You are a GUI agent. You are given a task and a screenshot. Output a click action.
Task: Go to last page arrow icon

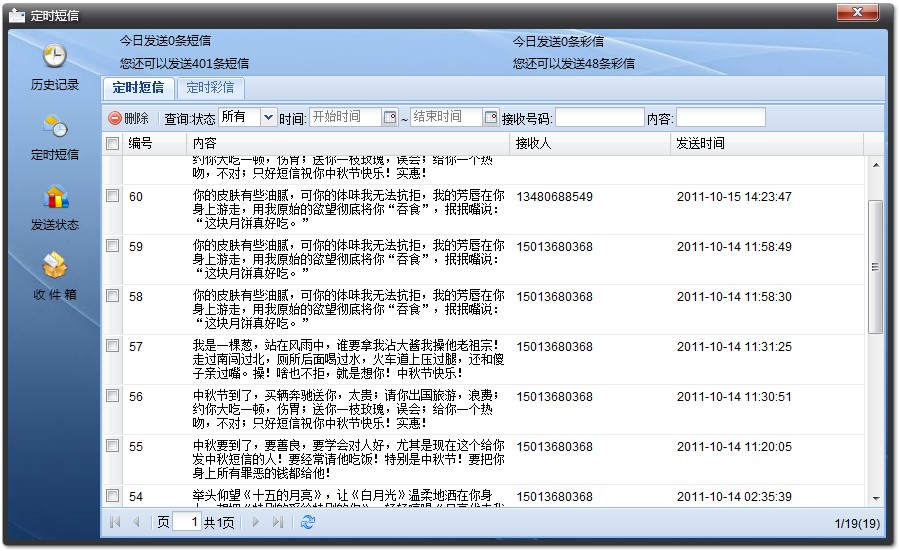tap(277, 522)
